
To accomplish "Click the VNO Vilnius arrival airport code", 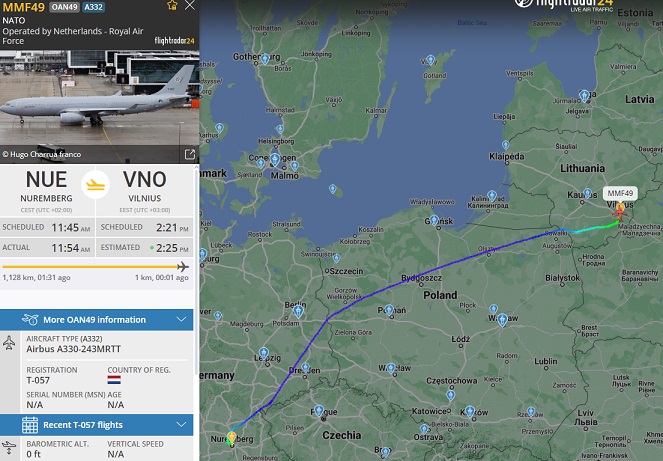I will click(144, 180).
